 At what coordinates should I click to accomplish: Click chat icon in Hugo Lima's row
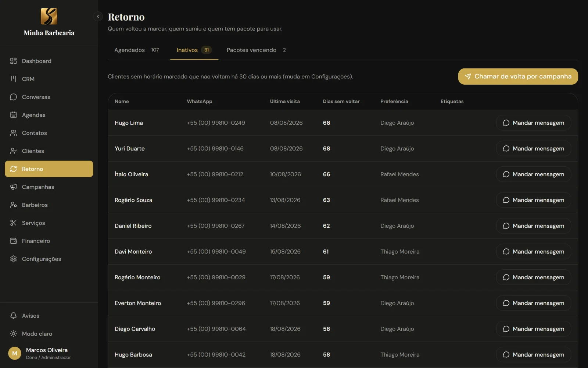506,123
